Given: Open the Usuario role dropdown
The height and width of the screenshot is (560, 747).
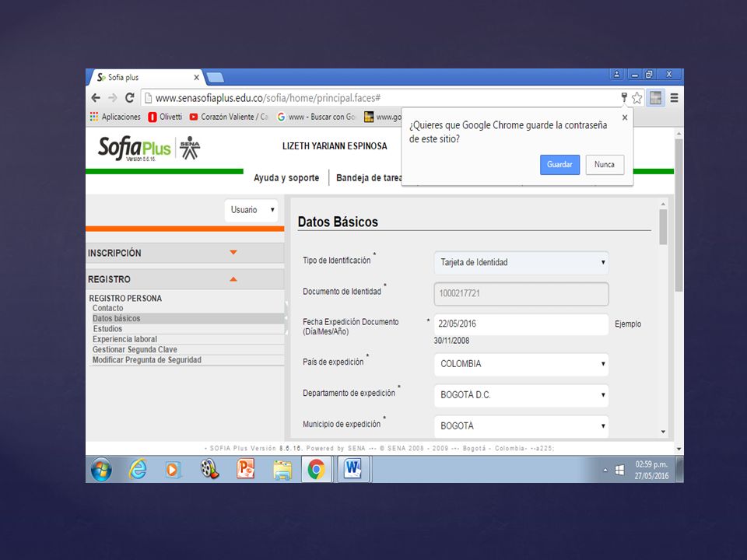Looking at the screenshot, I should click(251, 210).
